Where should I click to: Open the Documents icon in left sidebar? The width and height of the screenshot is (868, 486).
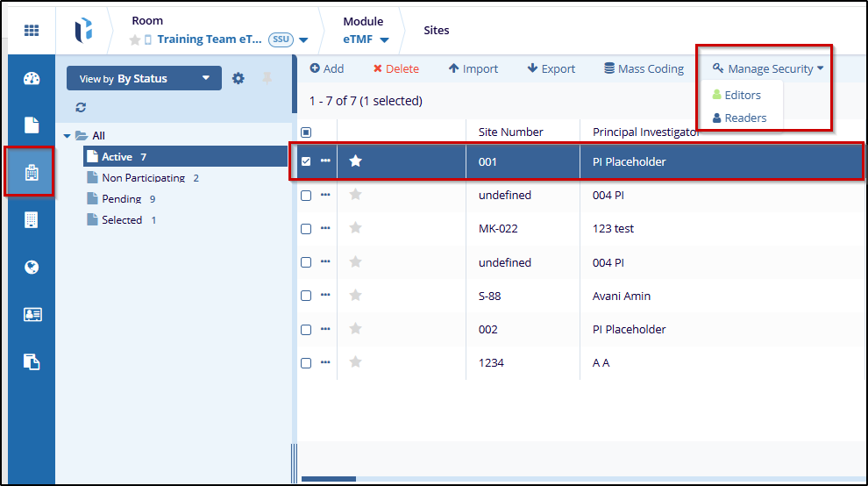(32, 125)
